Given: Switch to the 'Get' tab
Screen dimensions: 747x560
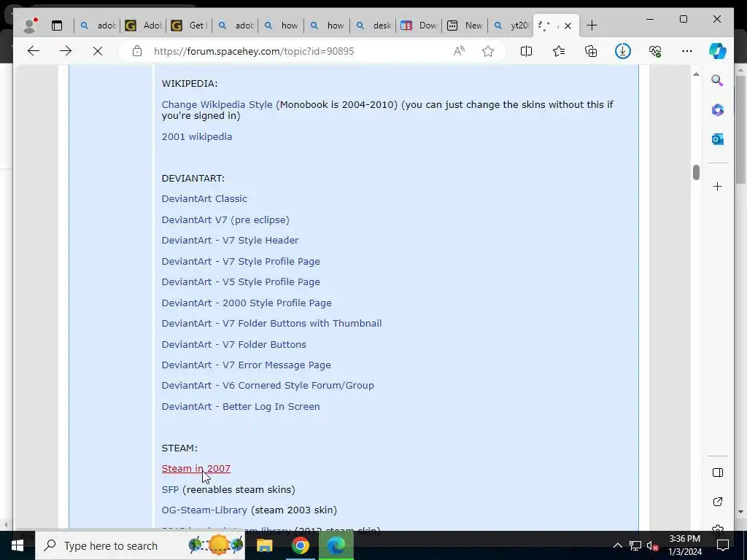Looking at the screenshot, I should [x=189, y=26].
